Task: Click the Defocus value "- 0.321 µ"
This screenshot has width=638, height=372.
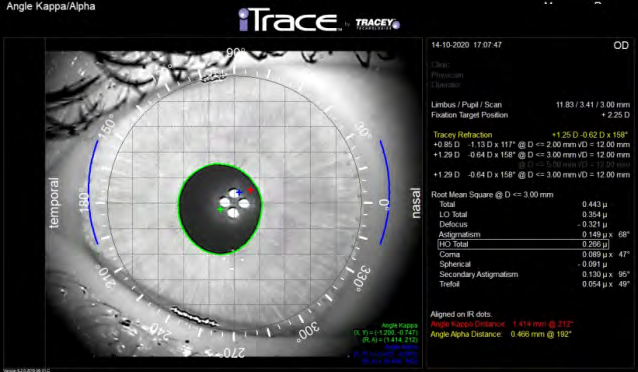Action: tap(592, 224)
